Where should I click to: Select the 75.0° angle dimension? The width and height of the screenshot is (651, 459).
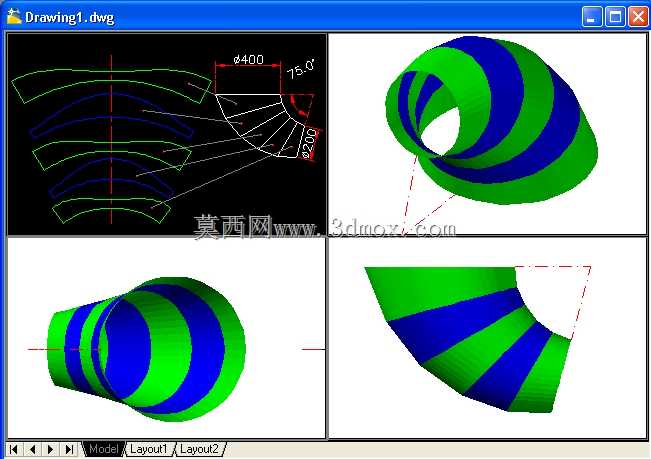(302, 69)
